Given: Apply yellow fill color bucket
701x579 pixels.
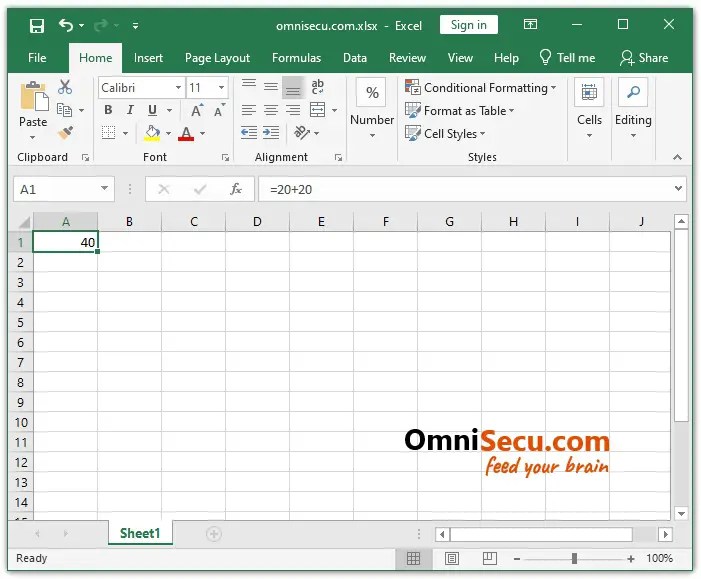Looking at the screenshot, I should pyautogui.click(x=152, y=133).
